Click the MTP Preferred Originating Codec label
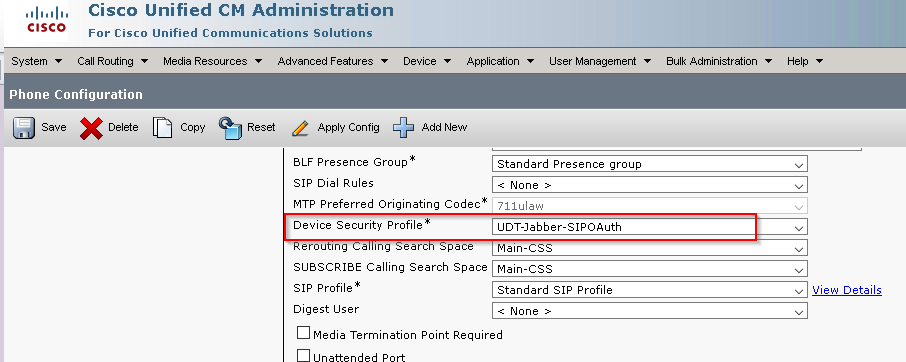Image resolution: width=906 pixels, height=362 pixels. pyautogui.click(x=391, y=203)
